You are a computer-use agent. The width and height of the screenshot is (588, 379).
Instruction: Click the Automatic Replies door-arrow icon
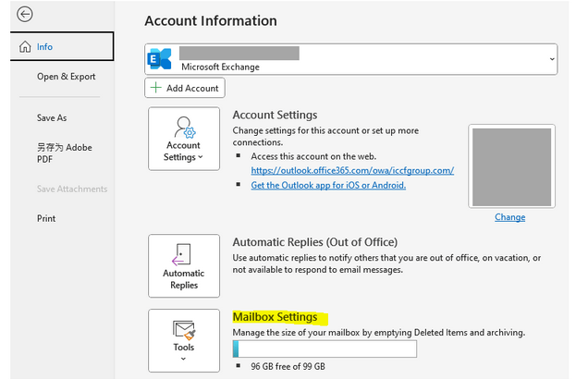[184, 253]
